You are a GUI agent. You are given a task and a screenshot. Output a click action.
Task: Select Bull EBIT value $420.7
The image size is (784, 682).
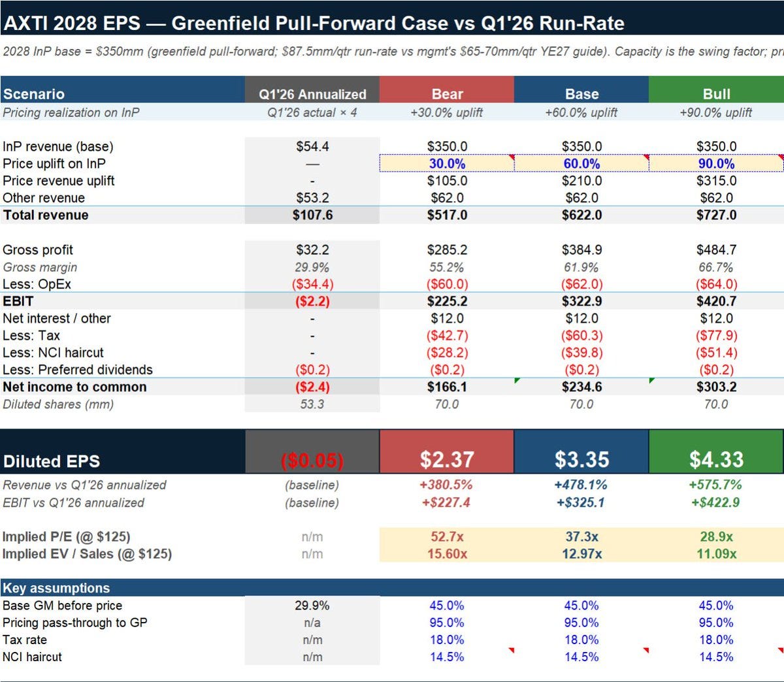(x=716, y=301)
